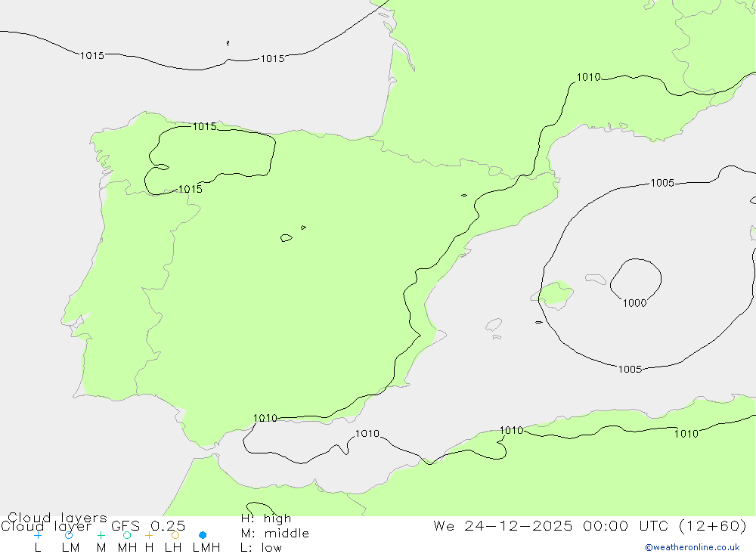Click the orange plus symbol above H
Image resolution: width=756 pixels, height=554 pixels.
149,535
